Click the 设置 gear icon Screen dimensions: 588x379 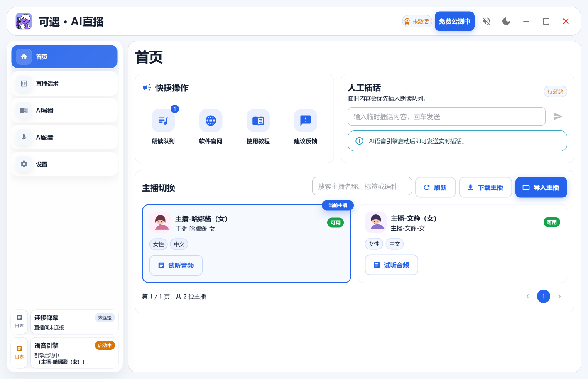pyautogui.click(x=24, y=164)
